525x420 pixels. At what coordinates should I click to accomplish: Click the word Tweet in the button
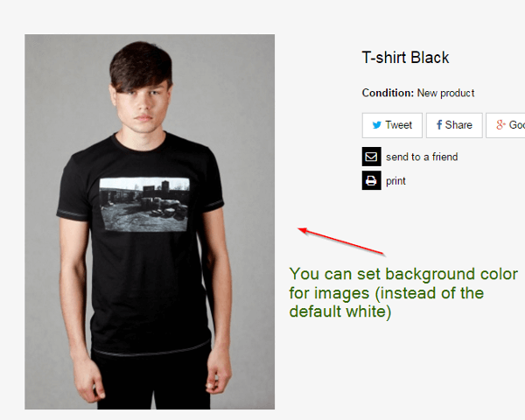pos(398,125)
